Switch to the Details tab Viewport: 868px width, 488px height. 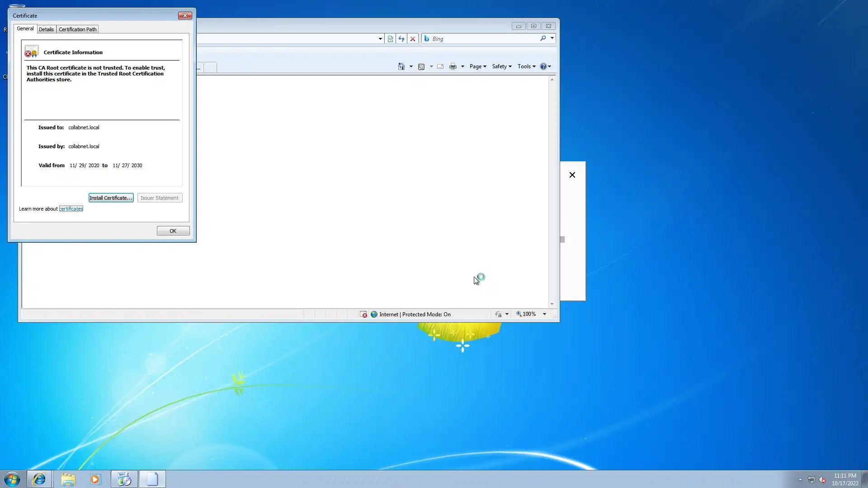[46, 29]
